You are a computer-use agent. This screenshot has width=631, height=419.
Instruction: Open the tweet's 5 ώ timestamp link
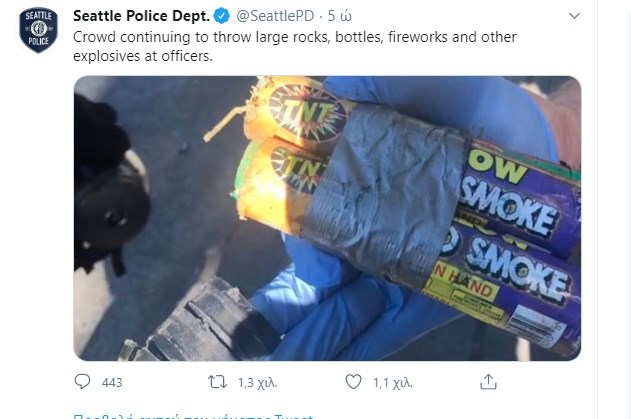pyautogui.click(x=340, y=16)
